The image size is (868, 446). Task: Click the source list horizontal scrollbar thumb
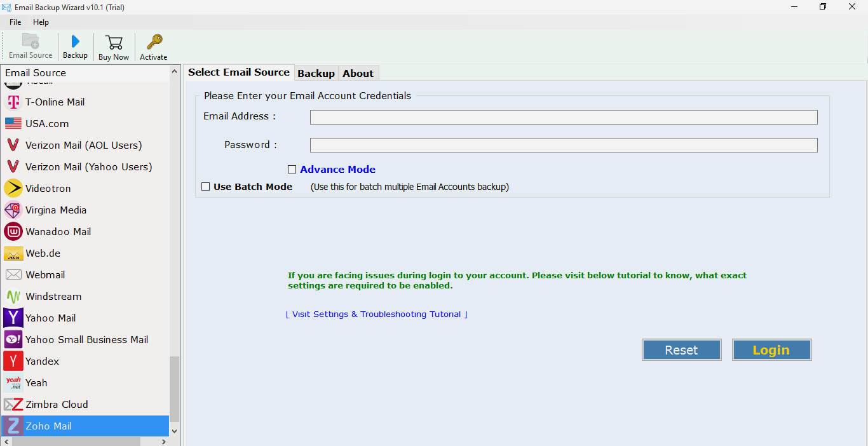click(x=76, y=441)
